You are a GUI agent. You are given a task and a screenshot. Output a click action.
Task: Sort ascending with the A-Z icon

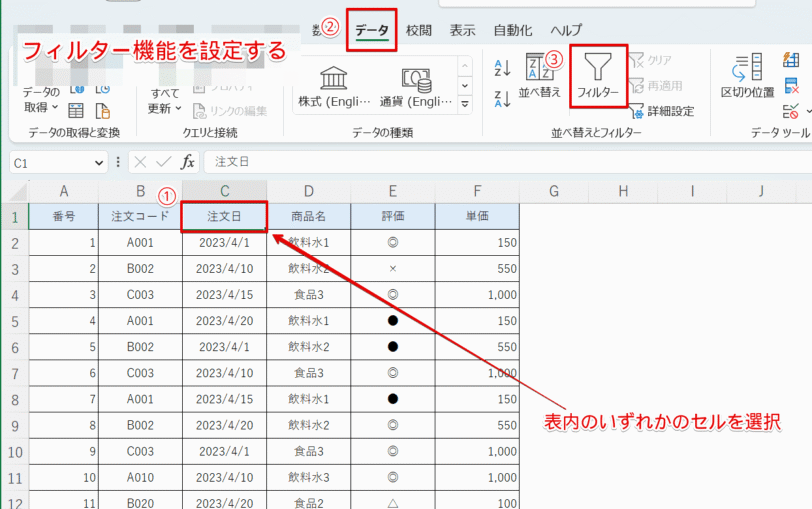pyautogui.click(x=502, y=68)
